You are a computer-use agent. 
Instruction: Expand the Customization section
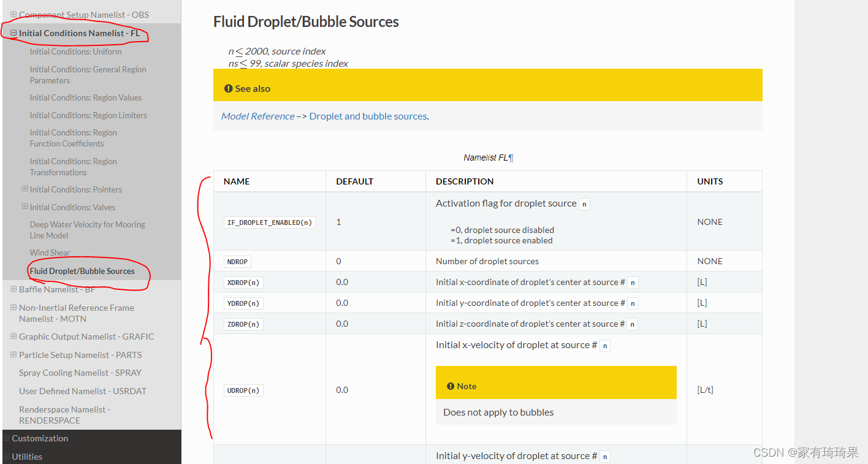pos(7,438)
